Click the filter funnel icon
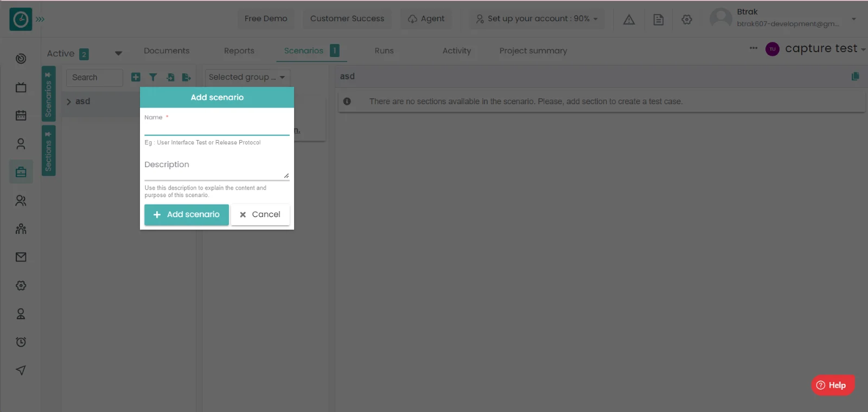 coord(153,77)
